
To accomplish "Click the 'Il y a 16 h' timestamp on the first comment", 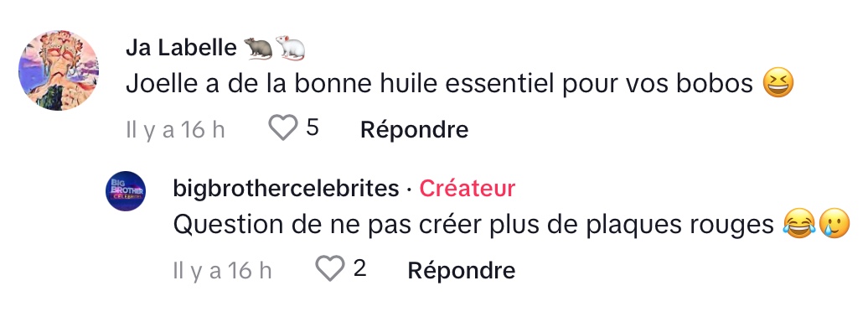I will click(175, 130).
